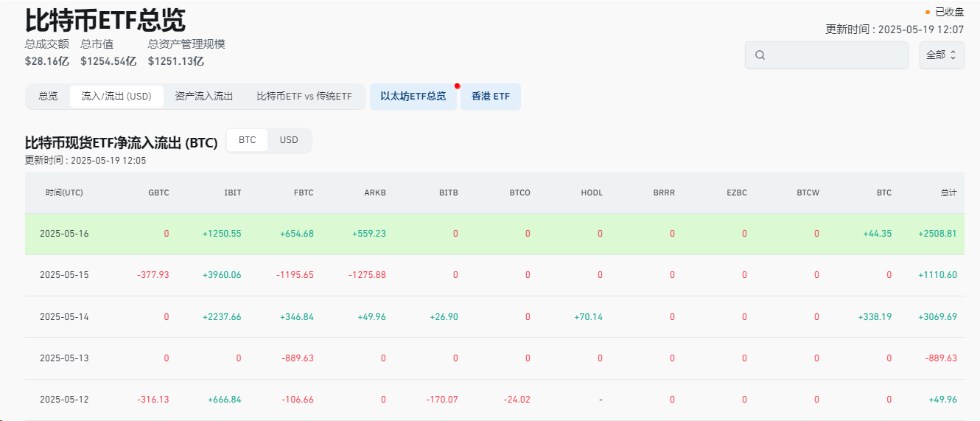980x421 pixels.
Task: Select the highlighted 2025-05-16 row date
Action: click(64, 234)
